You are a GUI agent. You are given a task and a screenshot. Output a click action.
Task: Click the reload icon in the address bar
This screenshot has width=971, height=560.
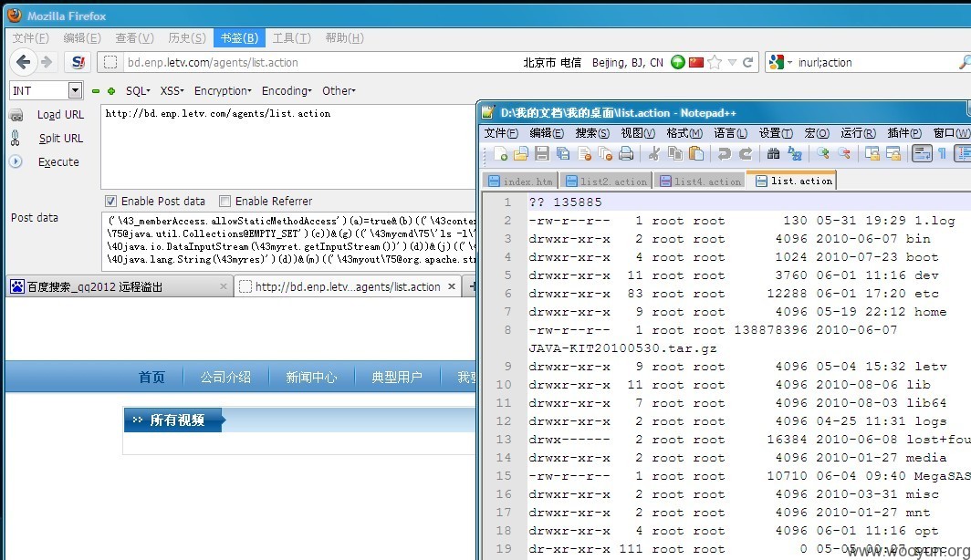coord(747,63)
